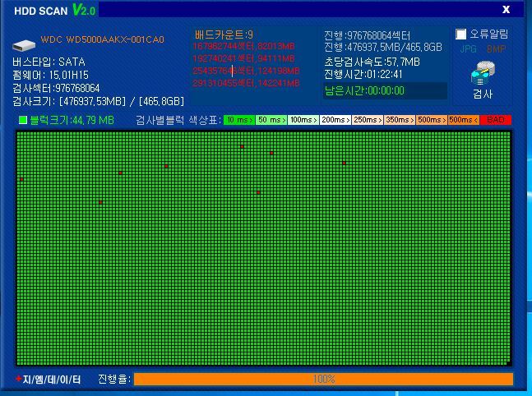
Task: Click the 10 ms legend swatch
Action: [x=239, y=120]
